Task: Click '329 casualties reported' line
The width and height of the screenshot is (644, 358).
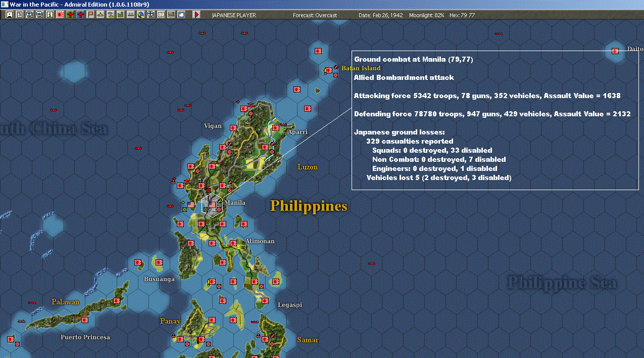Action: tap(410, 141)
